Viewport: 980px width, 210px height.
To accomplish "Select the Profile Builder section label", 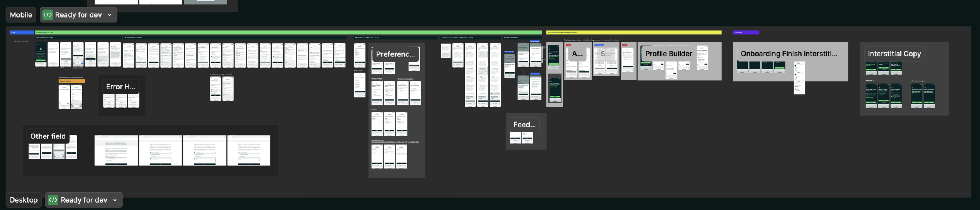I will pyautogui.click(x=668, y=54).
